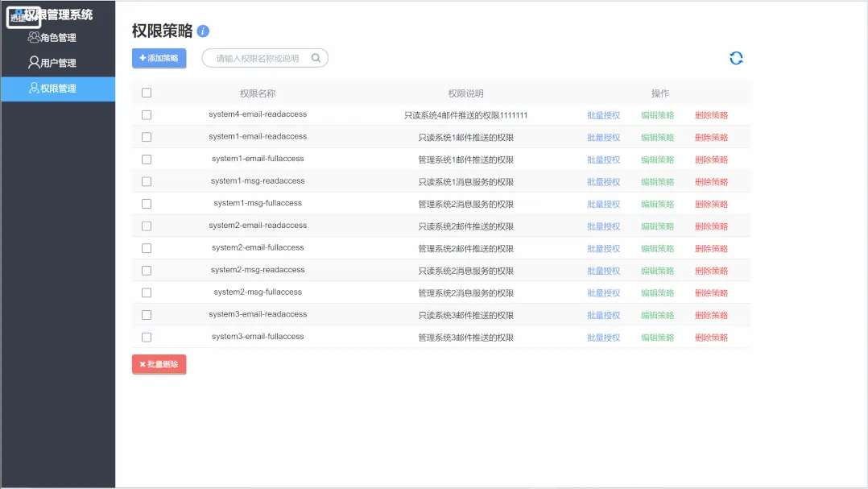Click 批量授权 for system4-email-readaccess

click(603, 115)
